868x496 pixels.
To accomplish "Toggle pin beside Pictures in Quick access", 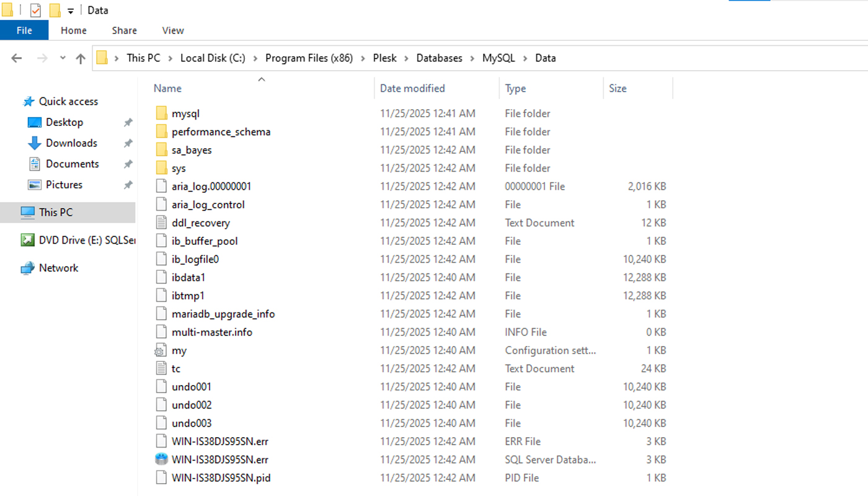I will coord(128,185).
